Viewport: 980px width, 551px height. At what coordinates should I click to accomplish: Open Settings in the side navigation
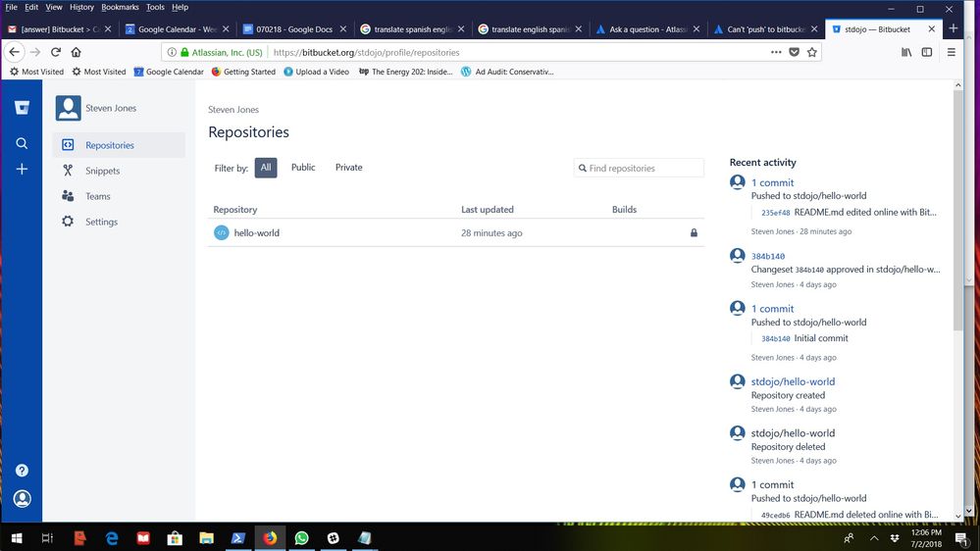[119, 222]
